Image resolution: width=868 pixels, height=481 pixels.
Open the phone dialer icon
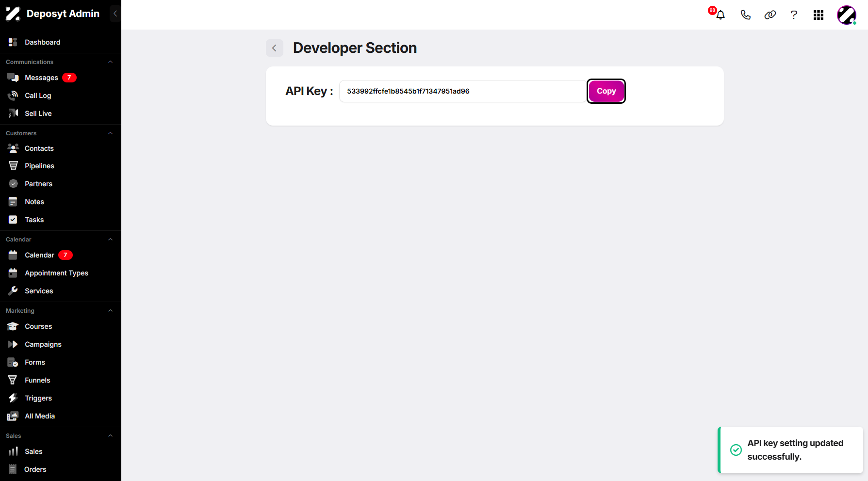coord(746,15)
